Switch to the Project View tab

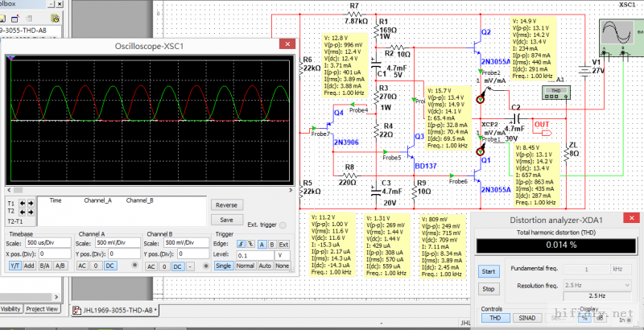pyautogui.click(x=42, y=308)
